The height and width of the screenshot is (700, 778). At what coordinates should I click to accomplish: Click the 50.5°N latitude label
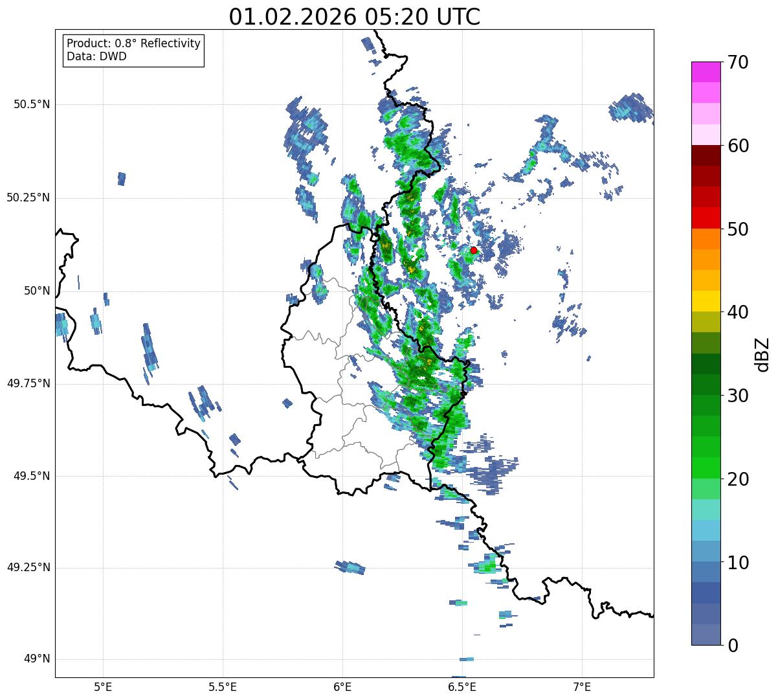tap(32, 104)
